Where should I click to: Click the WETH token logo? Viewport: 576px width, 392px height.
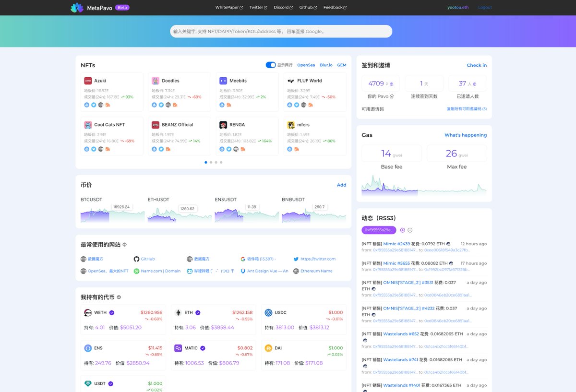tap(88, 312)
